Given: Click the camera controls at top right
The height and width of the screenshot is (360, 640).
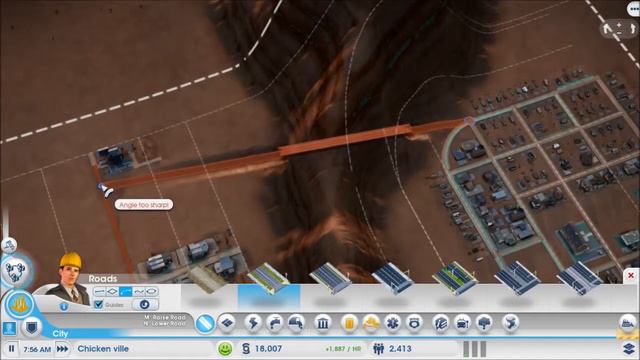Looking at the screenshot, I should (619, 29).
